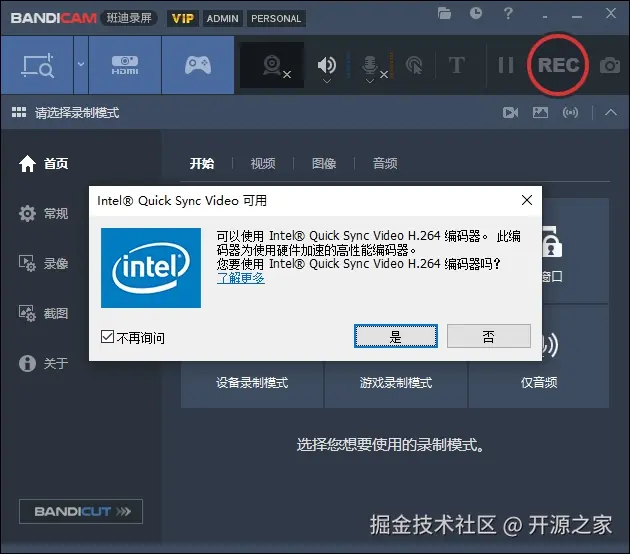Click the 否 button in Intel dialog

(x=489, y=336)
